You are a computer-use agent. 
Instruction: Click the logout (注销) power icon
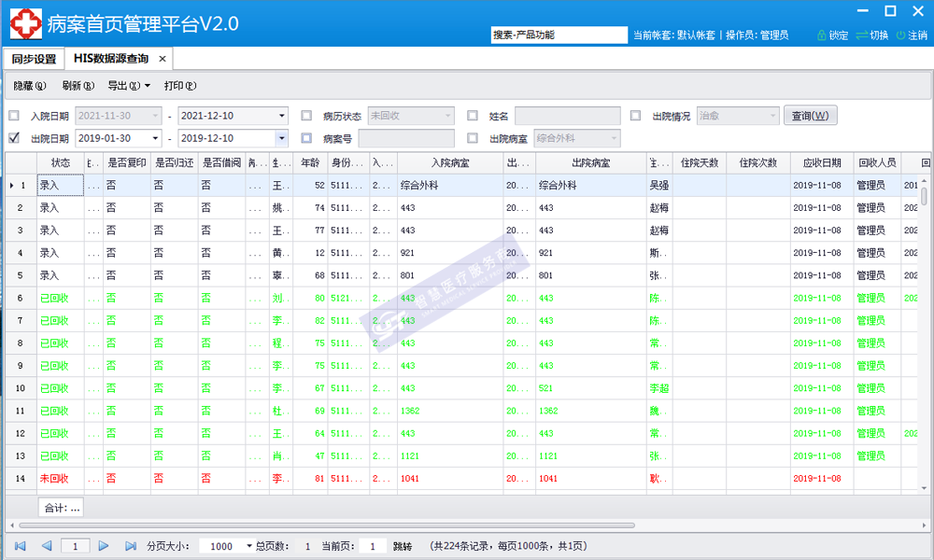pyautogui.click(x=900, y=35)
